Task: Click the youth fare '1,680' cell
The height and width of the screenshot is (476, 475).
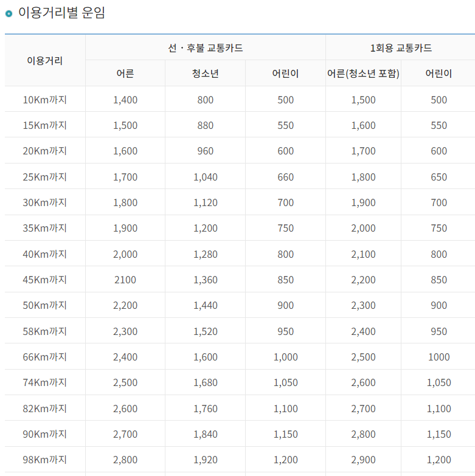Action: point(206,383)
